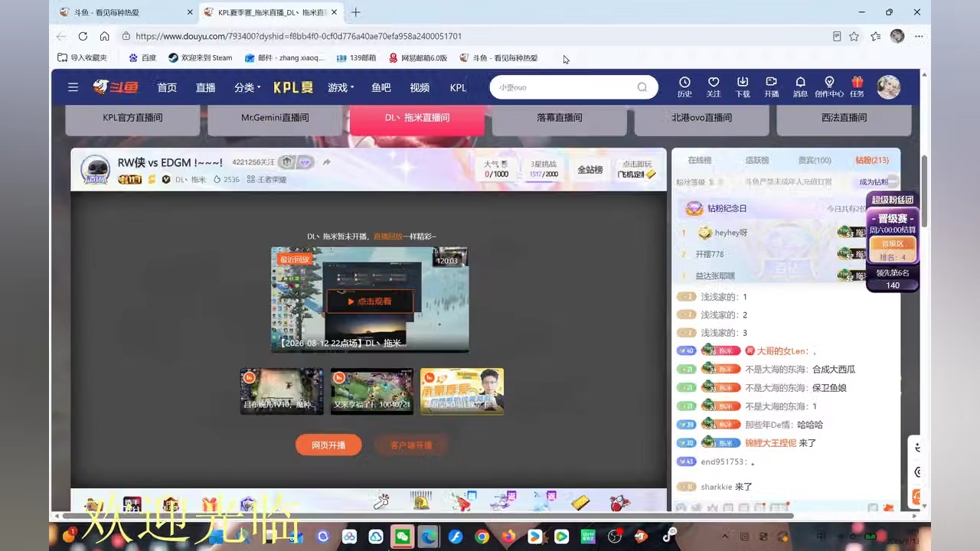Viewport: 980px width, 551px height.
Task: Switch to the Mr.Gemini直播间 room tab
Action: [x=275, y=119]
